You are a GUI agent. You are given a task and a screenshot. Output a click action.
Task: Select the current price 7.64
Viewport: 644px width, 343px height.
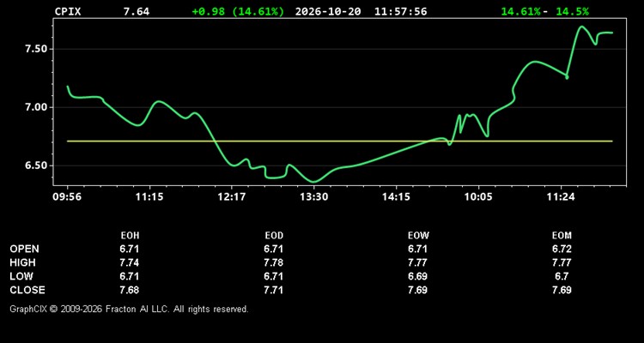tap(137, 11)
